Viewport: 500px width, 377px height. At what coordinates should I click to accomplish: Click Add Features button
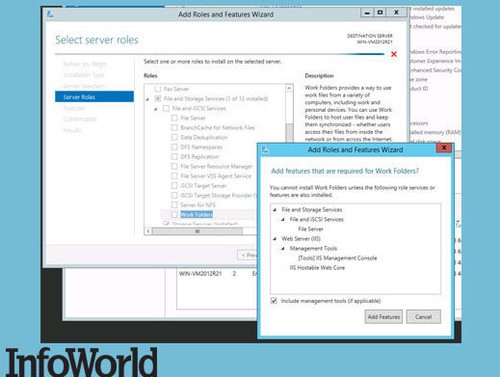[383, 317]
